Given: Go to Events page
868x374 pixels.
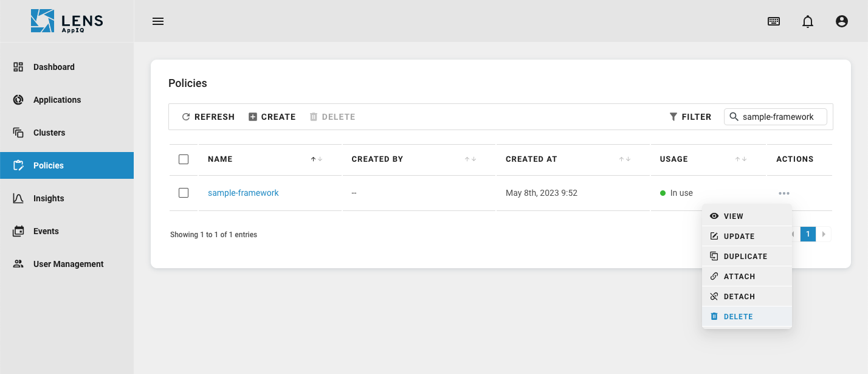Looking at the screenshot, I should (67, 231).
